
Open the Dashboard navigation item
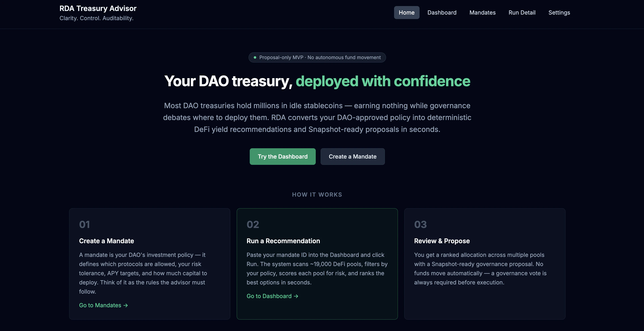(442, 13)
